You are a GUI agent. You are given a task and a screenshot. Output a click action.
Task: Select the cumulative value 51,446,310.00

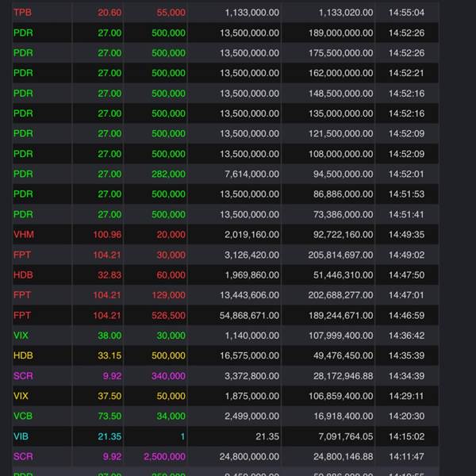tap(343, 274)
